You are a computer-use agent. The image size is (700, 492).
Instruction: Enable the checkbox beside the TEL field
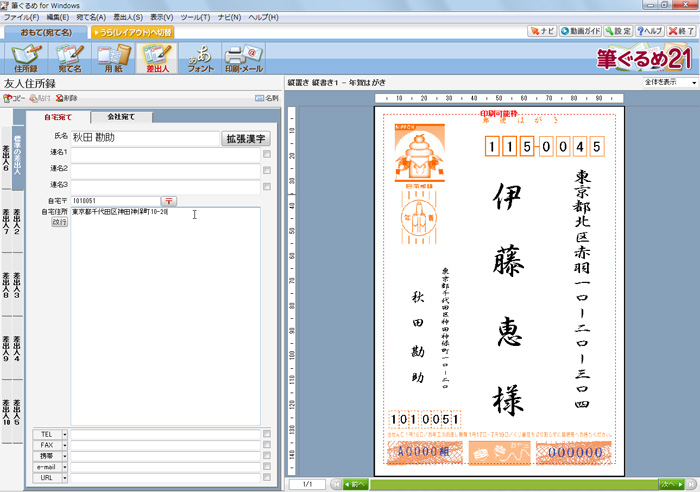pyautogui.click(x=267, y=434)
